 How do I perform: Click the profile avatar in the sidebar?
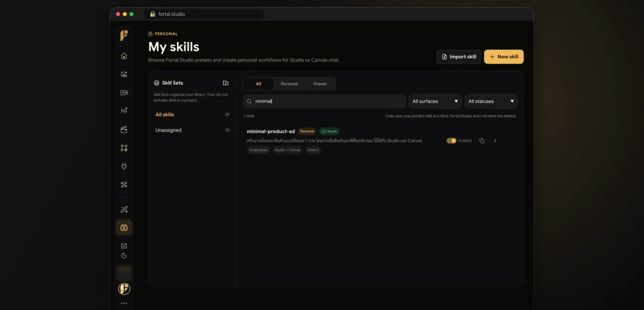tap(124, 289)
